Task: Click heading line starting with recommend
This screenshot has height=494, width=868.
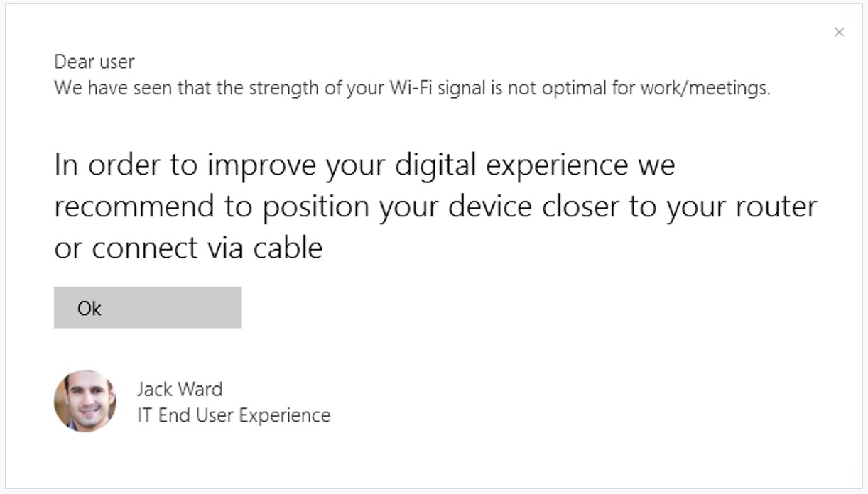Action: [x=435, y=207]
